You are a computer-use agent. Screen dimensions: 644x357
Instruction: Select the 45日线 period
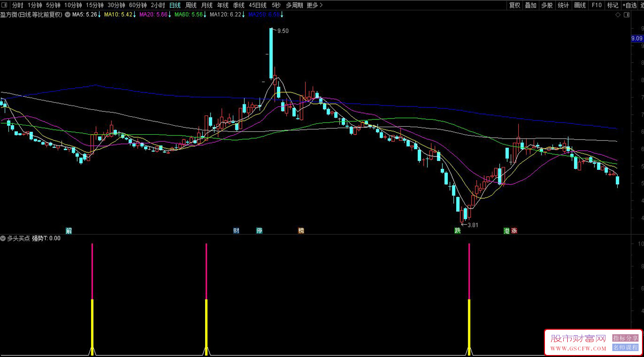[x=258, y=5]
